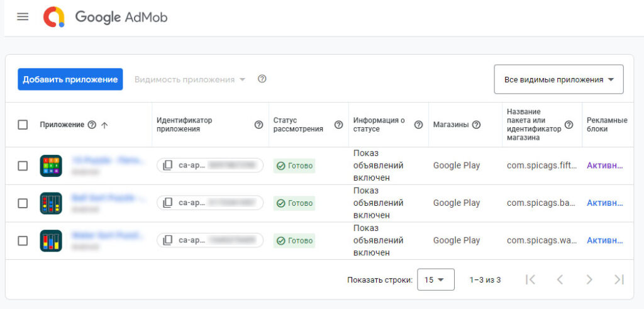Click help icon beside Магазины header
Screen dimensions: 644x309
pyautogui.click(x=476, y=125)
